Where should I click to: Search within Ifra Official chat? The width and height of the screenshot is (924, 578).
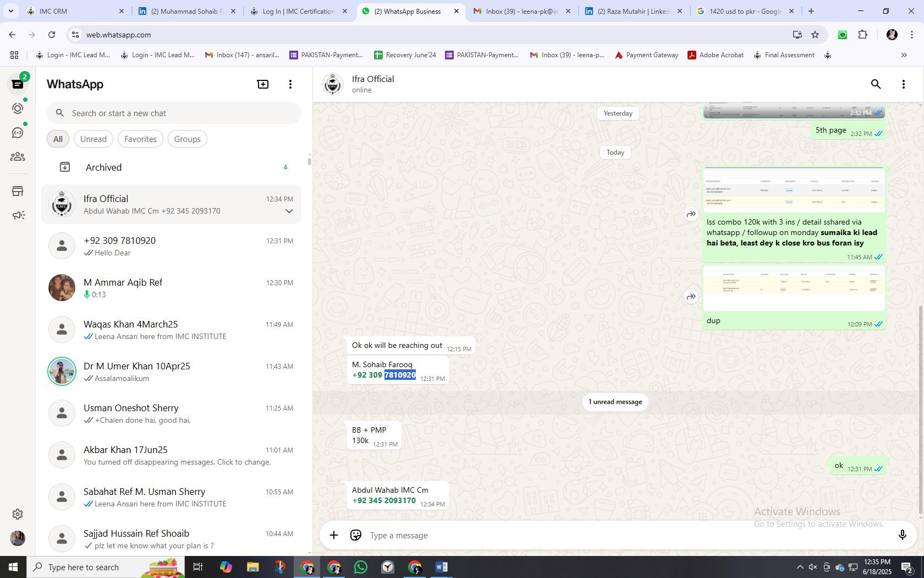point(876,84)
